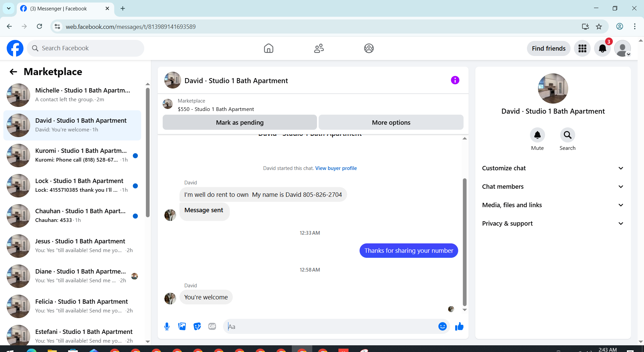The image size is (644, 352).
Task: Open the Home feed icon
Action: 269,48
